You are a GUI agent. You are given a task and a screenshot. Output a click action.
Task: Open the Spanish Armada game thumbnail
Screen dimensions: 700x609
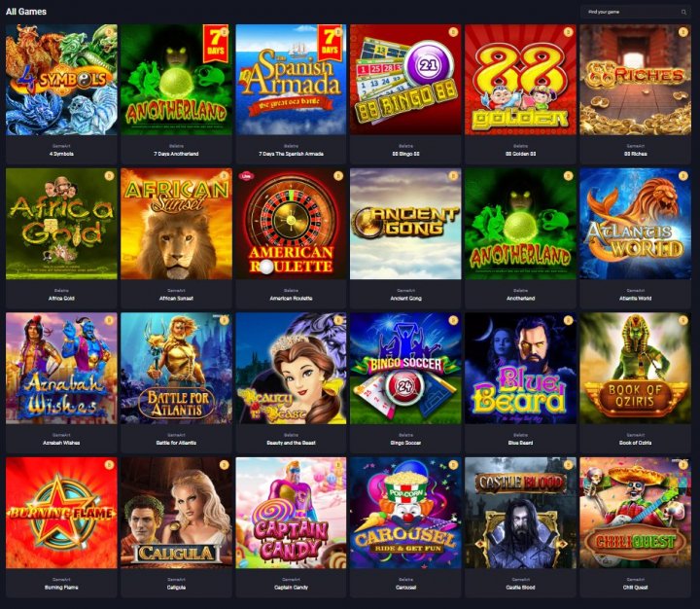[x=291, y=80]
